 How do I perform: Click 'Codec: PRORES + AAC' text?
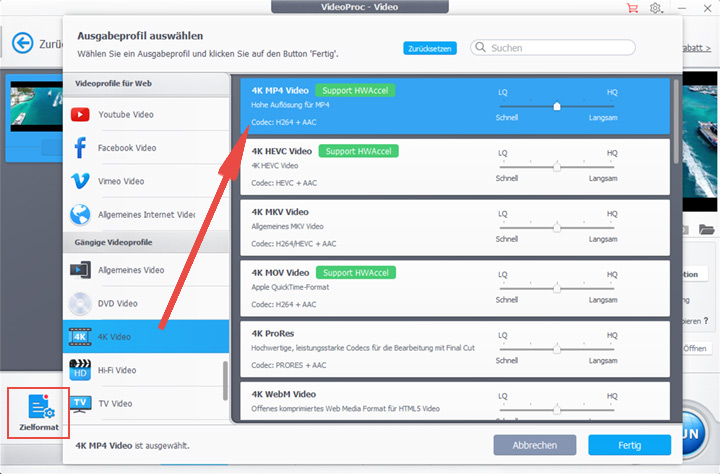coord(288,365)
